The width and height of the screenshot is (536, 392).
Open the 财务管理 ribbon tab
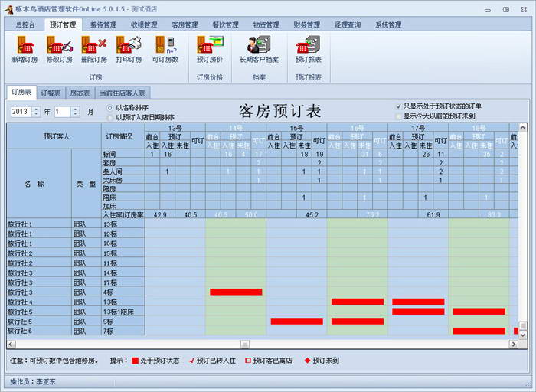coord(306,25)
